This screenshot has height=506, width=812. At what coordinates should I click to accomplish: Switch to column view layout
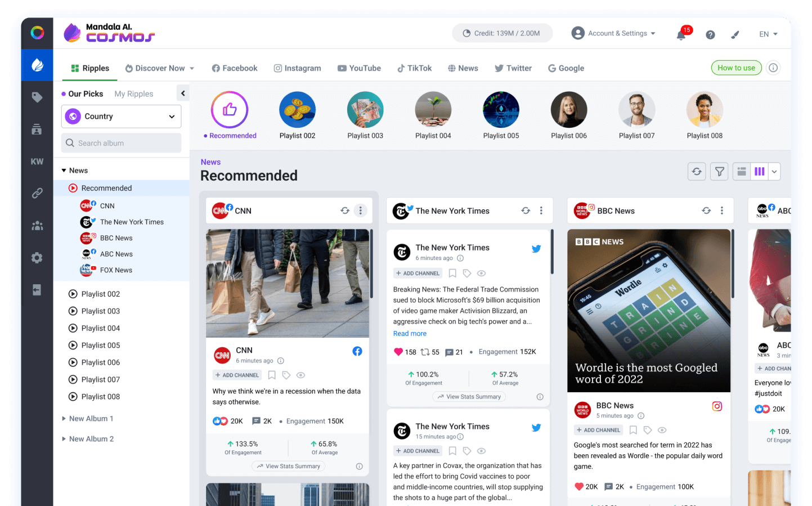(760, 172)
